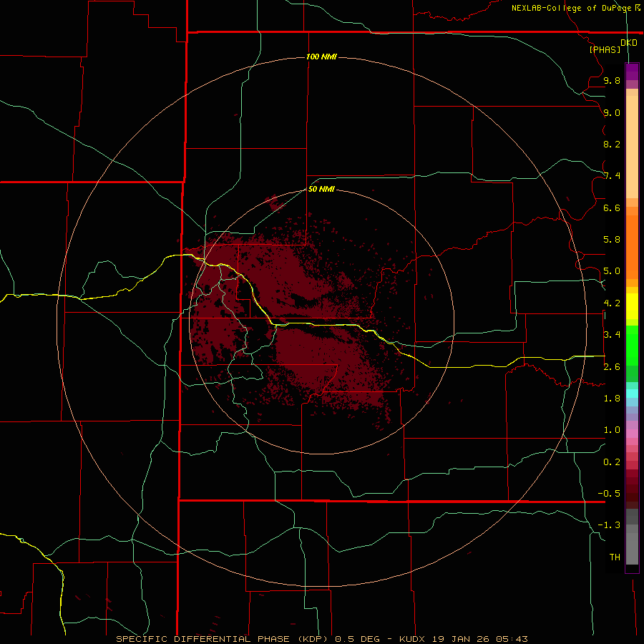Click the cyan segment of the color bar

pyautogui.click(x=632, y=394)
